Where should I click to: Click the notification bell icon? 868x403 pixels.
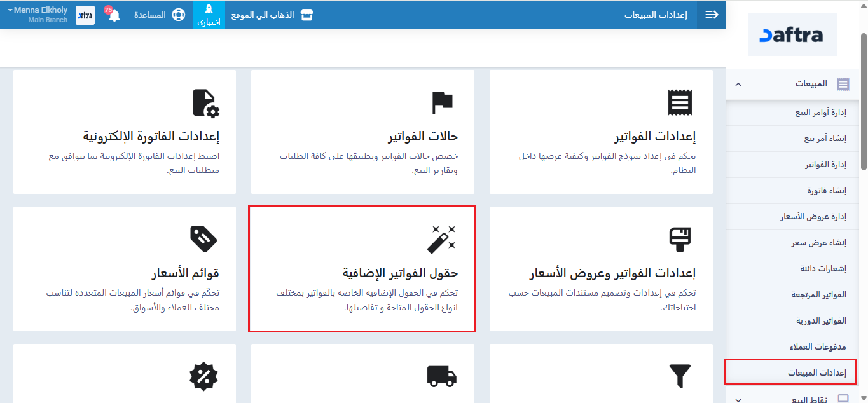(114, 15)
